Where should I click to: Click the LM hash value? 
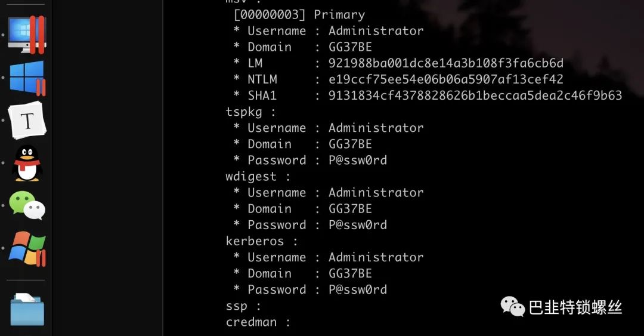(445, 63)
